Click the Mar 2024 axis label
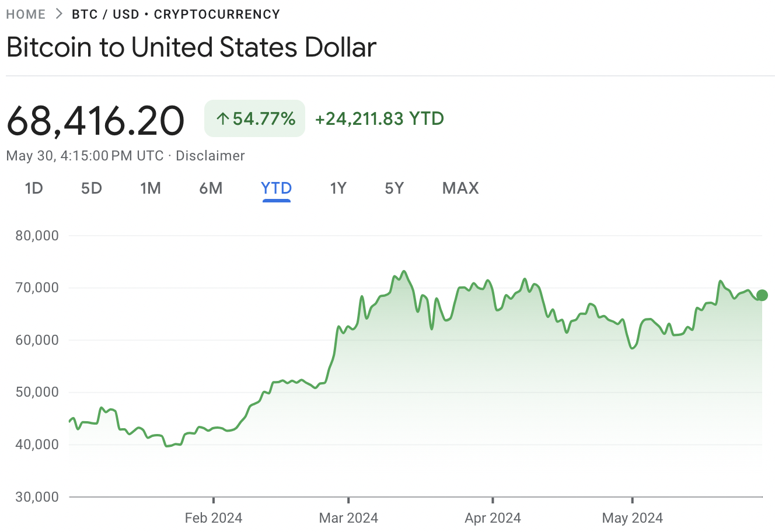Screen dimensions: 775x532 click(x=348, y=517)
